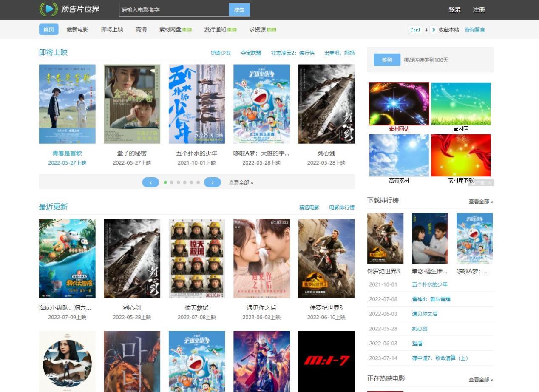The width and height of the screenshot is (539, 392).
Task: Open the 高清 nav item
Action: [x=141, y=29]
